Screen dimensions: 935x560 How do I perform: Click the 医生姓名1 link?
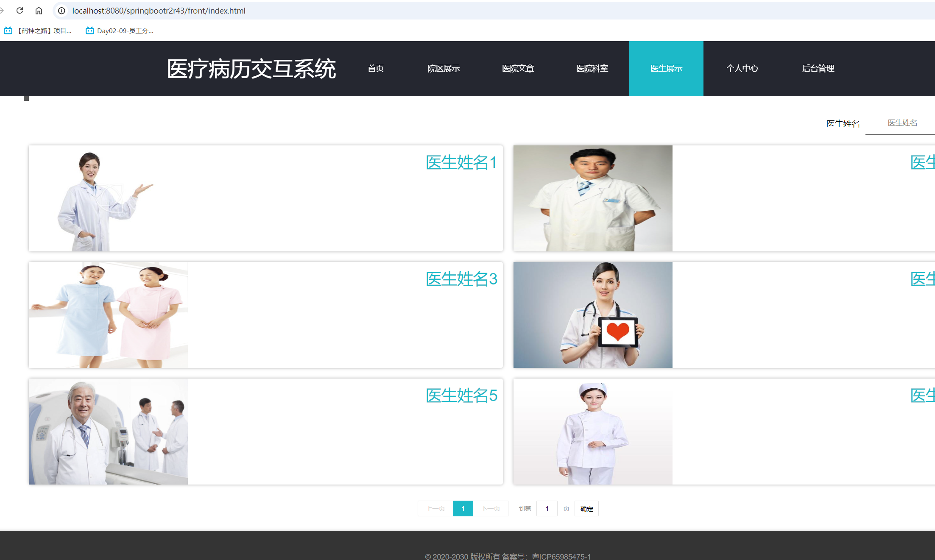pyautogui.click(x=461, y=162)
